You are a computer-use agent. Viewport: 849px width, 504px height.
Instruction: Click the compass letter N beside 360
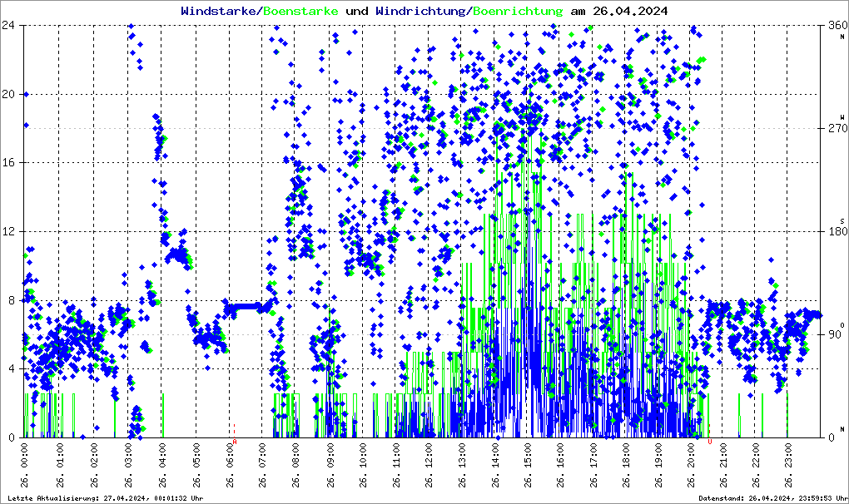click(842, 37)
